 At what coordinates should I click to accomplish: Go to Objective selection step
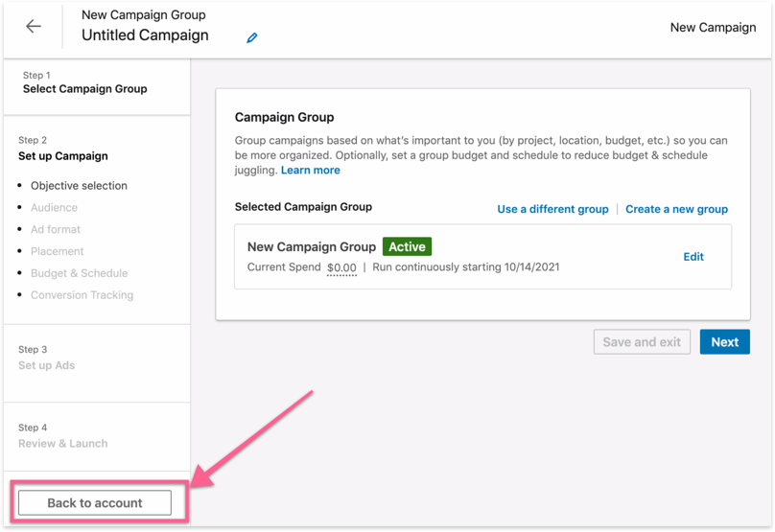pyautogui.click(x=79, y=186)
